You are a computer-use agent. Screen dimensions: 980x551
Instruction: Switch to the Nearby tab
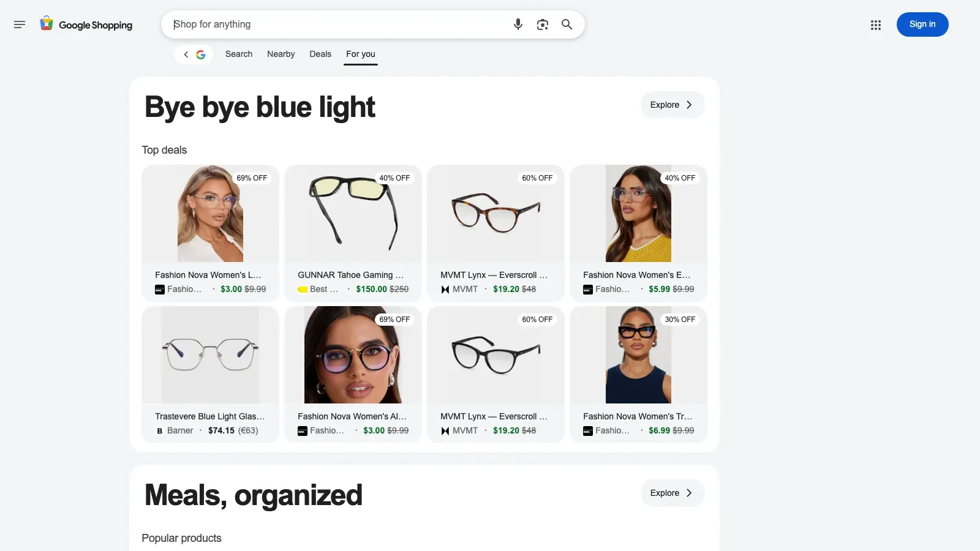pos(281,54)
